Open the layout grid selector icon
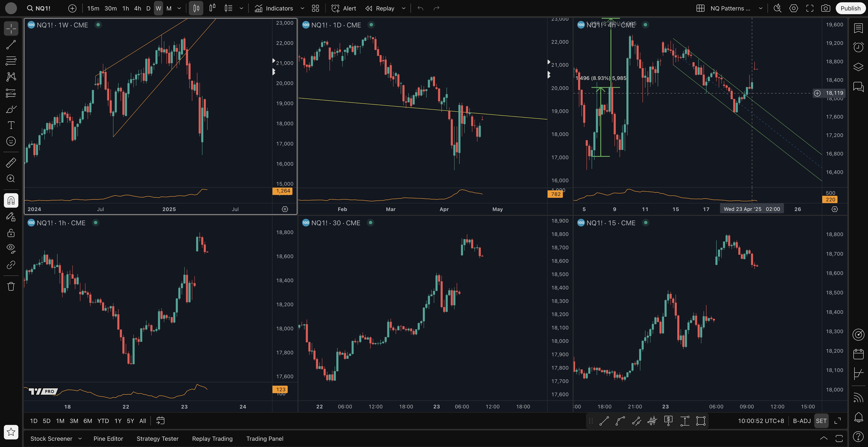868x447 pixels. point(700,8)
